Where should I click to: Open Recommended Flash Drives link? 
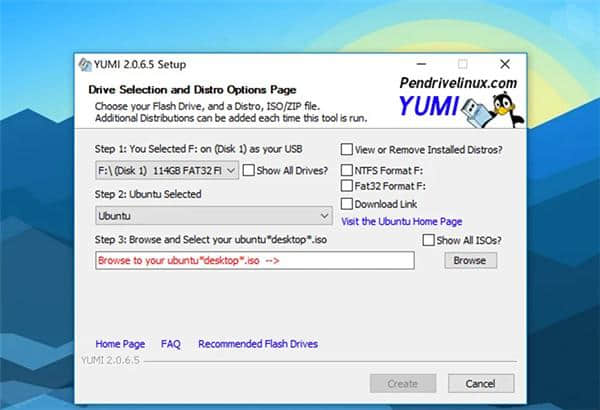point(258,344)
